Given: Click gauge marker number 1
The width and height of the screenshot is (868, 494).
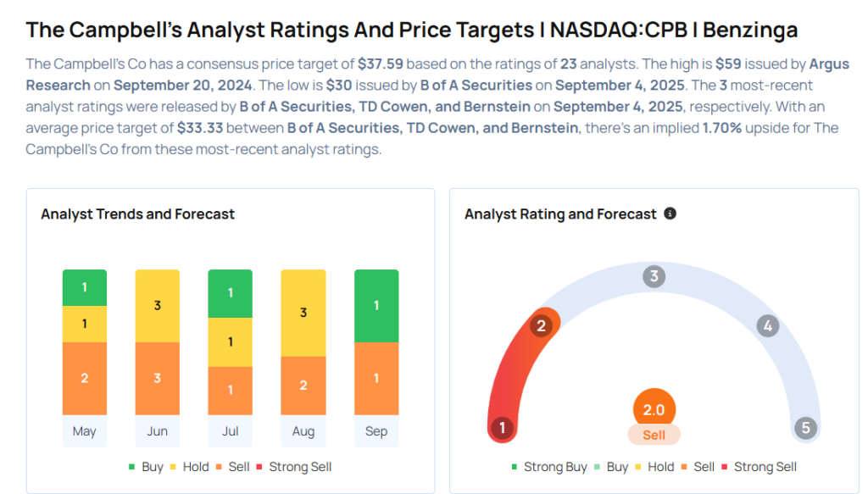Looking at the screenshot, I should [x=502, y=428].
